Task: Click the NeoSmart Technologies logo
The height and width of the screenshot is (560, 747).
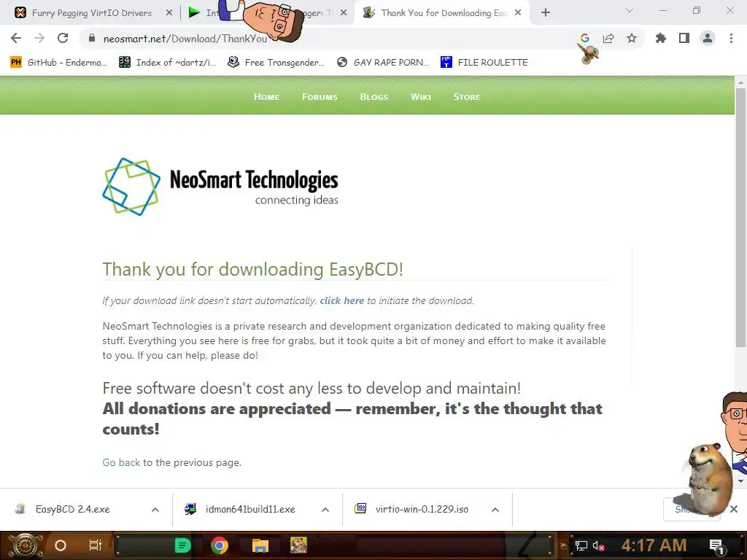Action: (220, 187)
